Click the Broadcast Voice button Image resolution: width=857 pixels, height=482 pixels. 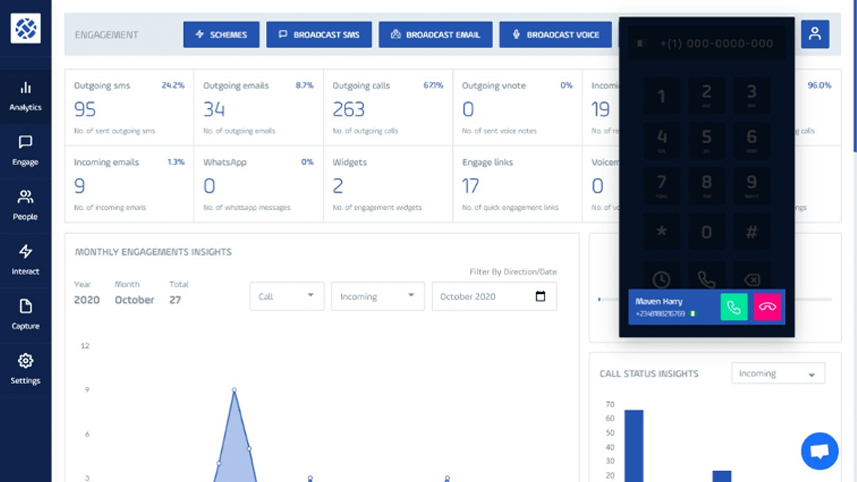pyautogui.click(x=555, y=34)
